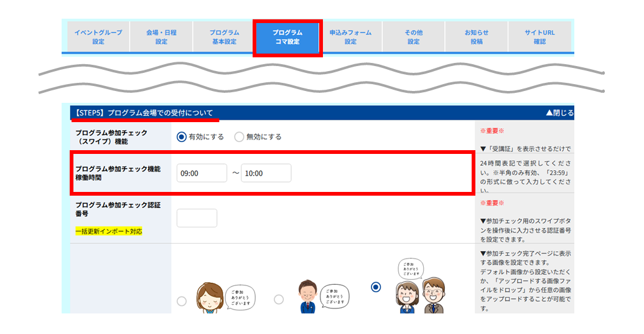
Task: Switch to お知らせ投稿 tab
Action: (x=477, y=37)
